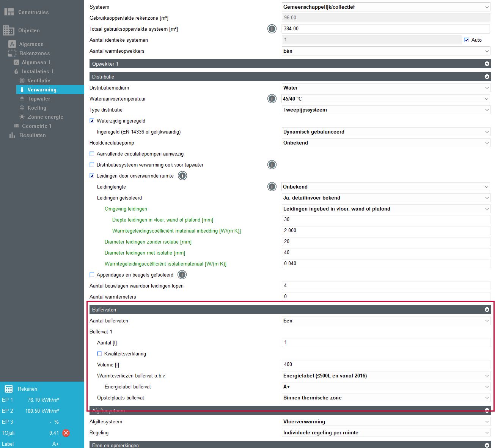Go to Resultaten in the sidebar
495x448 pixels.
click(32, 135)
